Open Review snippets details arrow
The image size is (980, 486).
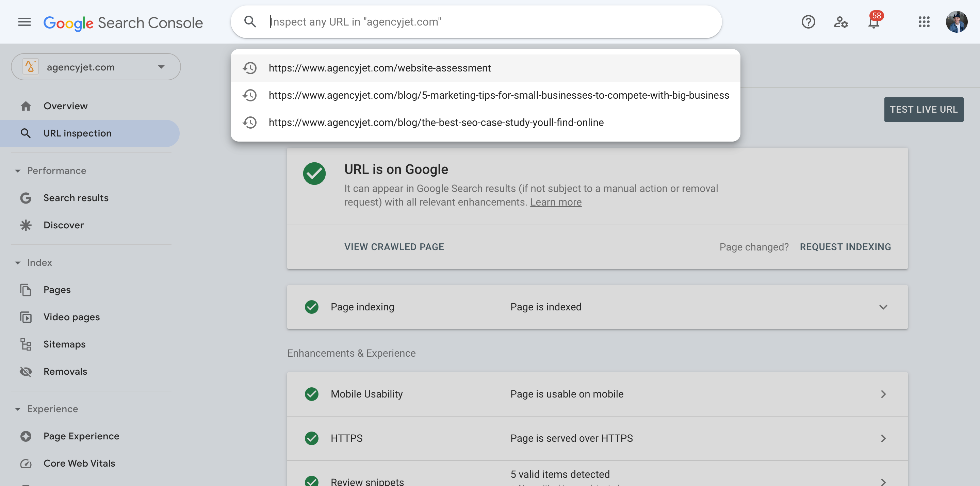[x=883, y=482]
